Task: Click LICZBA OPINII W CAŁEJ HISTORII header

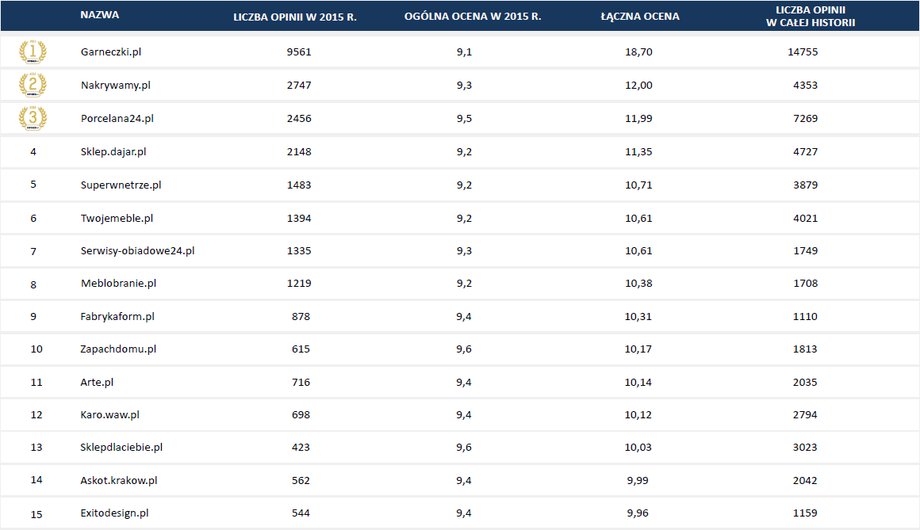Action: (810, 16)
